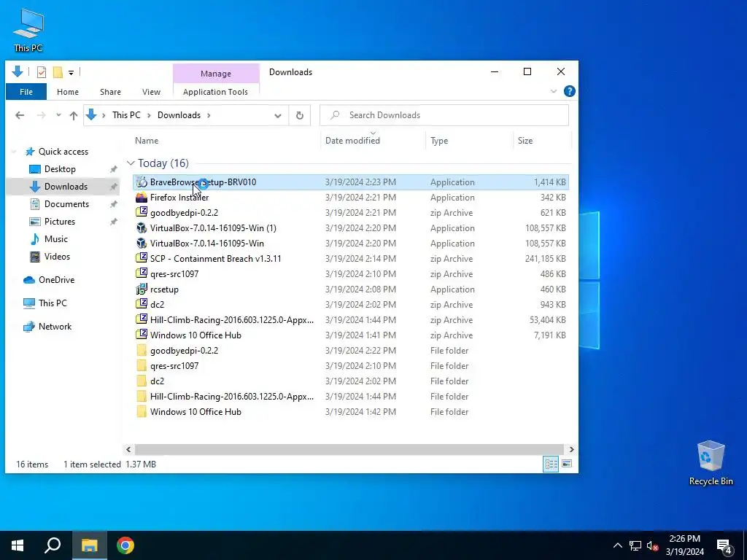747x560 pixels.
Task: Open Desktop in navigation pane
Action: 60,169
